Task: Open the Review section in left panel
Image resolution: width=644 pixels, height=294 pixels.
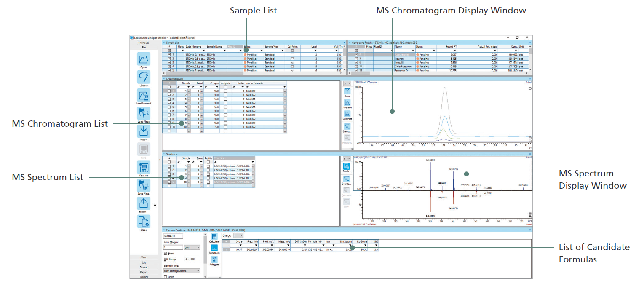Action: point(144,267)
